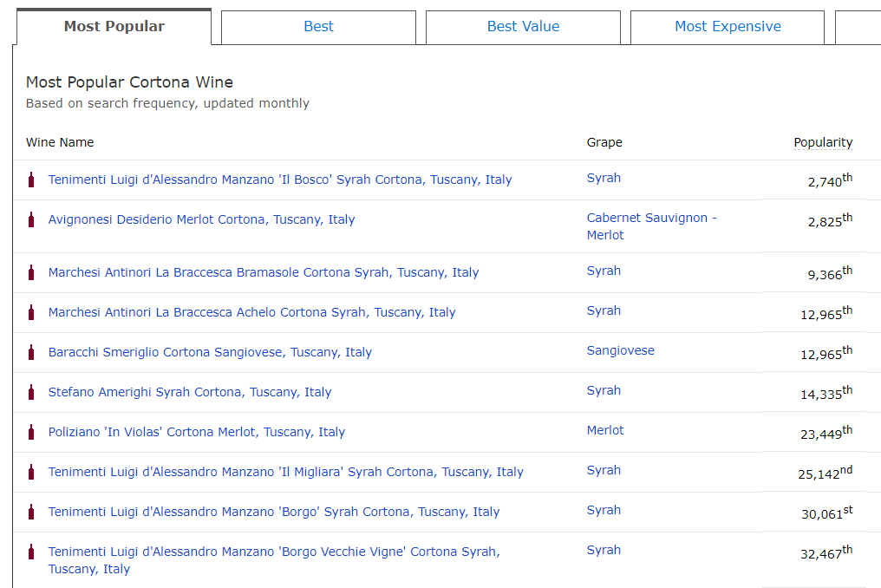
Task: Click the popularity rank 25,142nd
Action: click(x=826, y=473)
